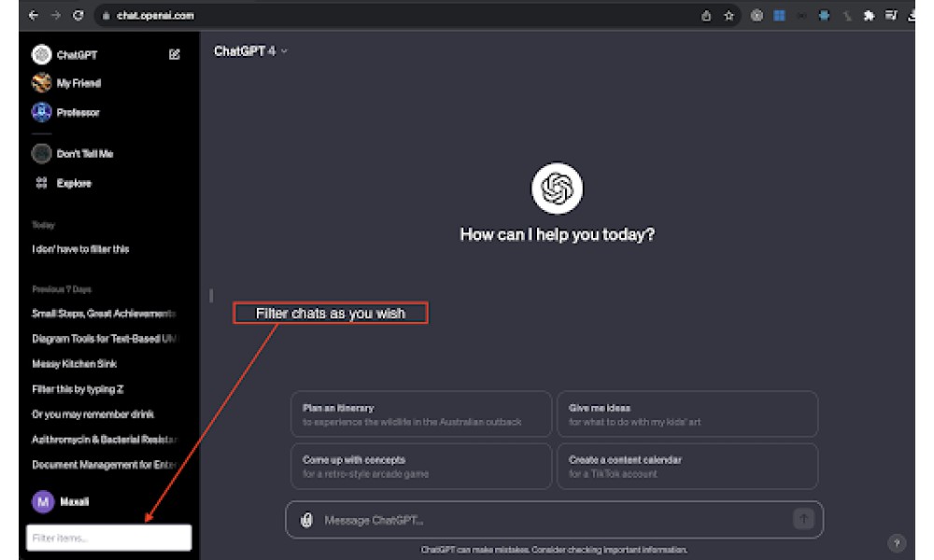This screenshot has height=560, width=934.
Task: Bookmark this page with the star icon
Action: [x=729, y=16]
